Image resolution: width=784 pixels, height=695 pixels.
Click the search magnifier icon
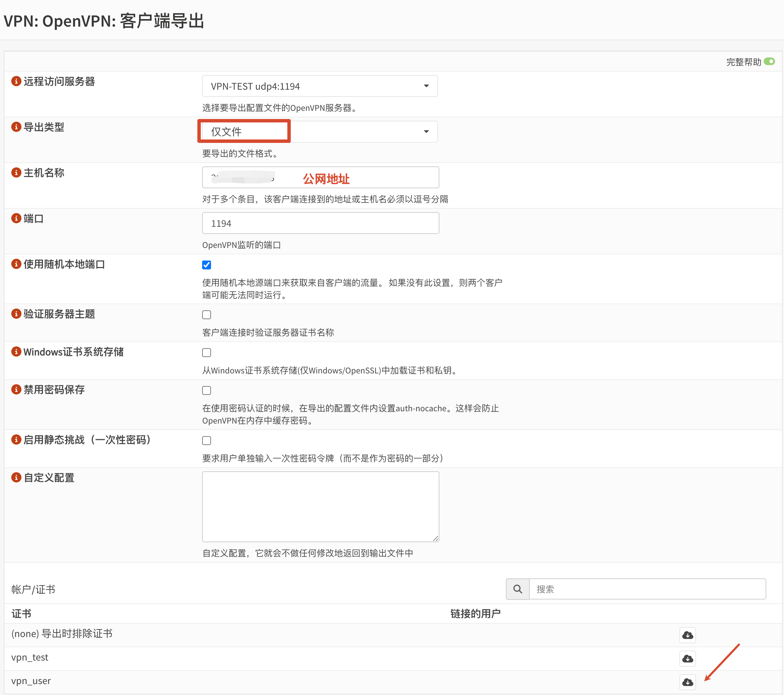point(517,589)
